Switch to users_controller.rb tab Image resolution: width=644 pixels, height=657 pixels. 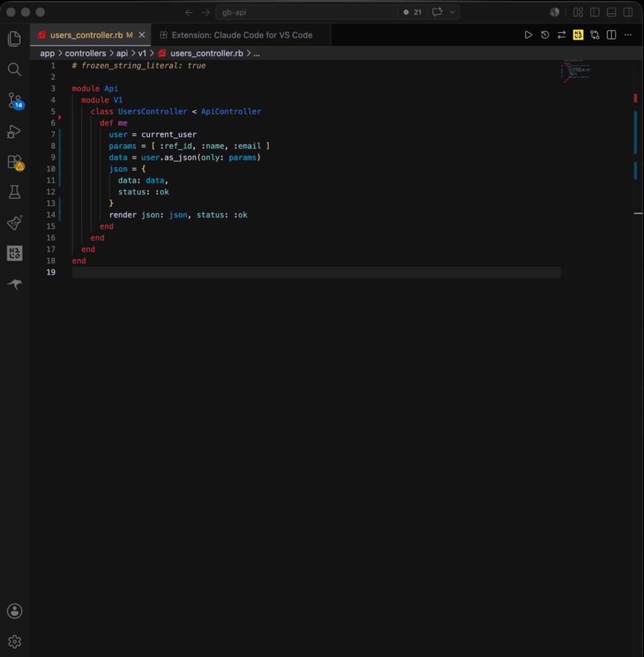point(86,35)
